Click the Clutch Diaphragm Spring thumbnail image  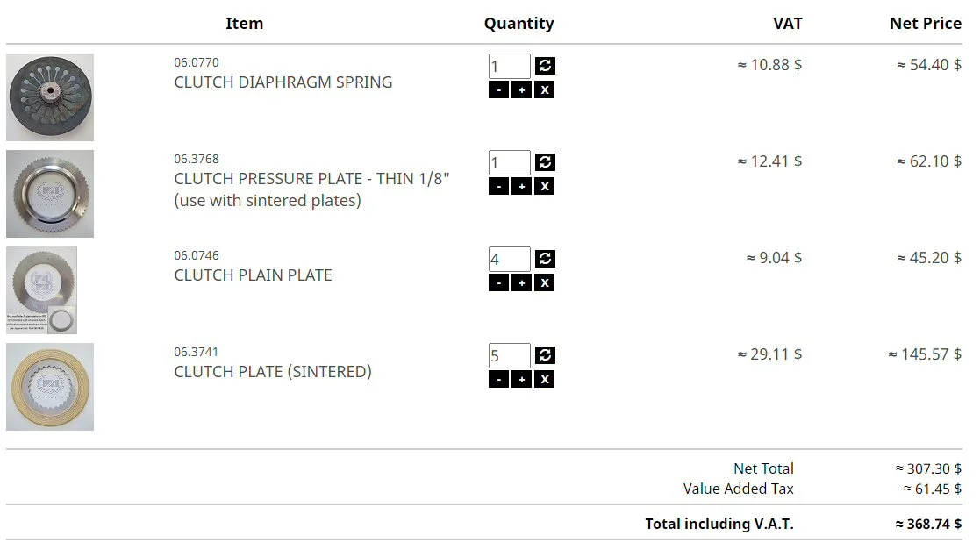50,97
